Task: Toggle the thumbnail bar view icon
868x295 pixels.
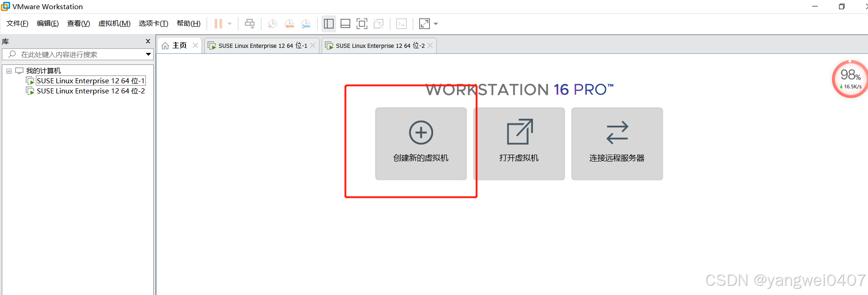Action: 345,23
